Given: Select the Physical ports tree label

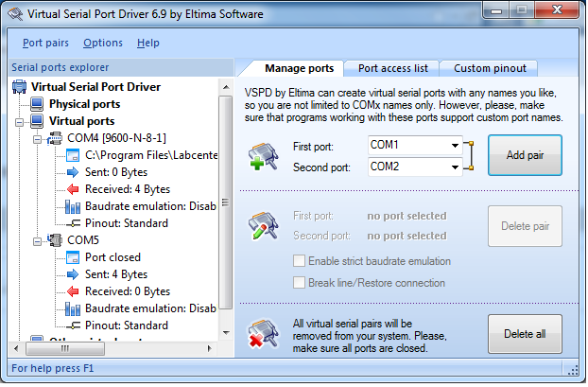Looking at the screenshot, I should tap(84, 104).
